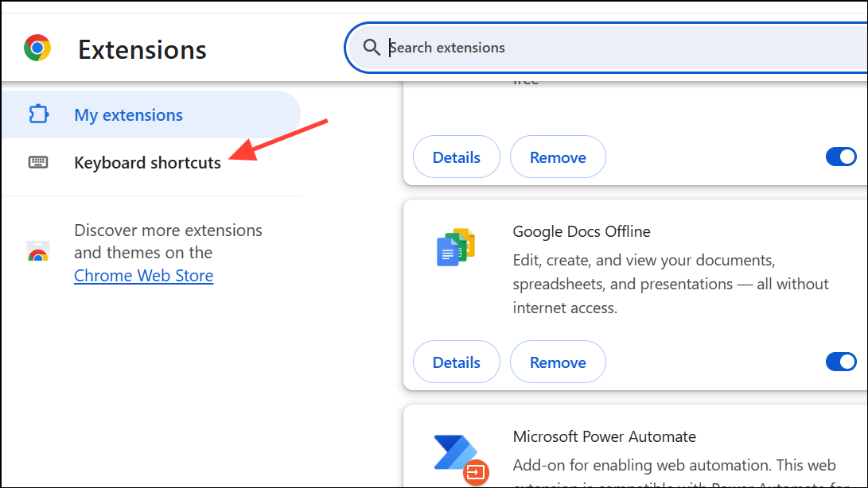Select the Google Docs Offline card
The width and height of the screenshot is (868, 488).
click(629, 294)
